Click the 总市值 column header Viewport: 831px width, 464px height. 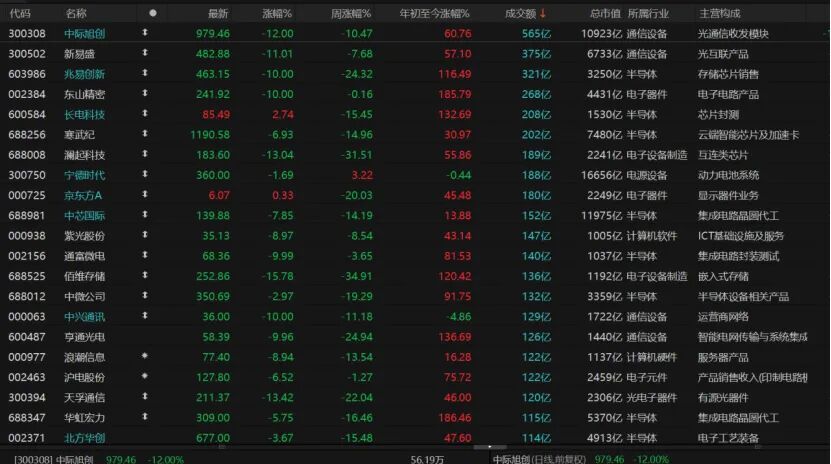605,14
